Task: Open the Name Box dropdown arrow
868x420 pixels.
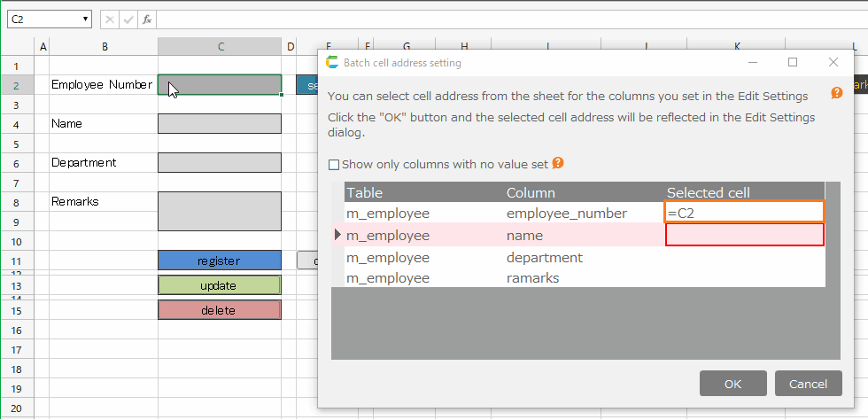Action: coord(86,19)
